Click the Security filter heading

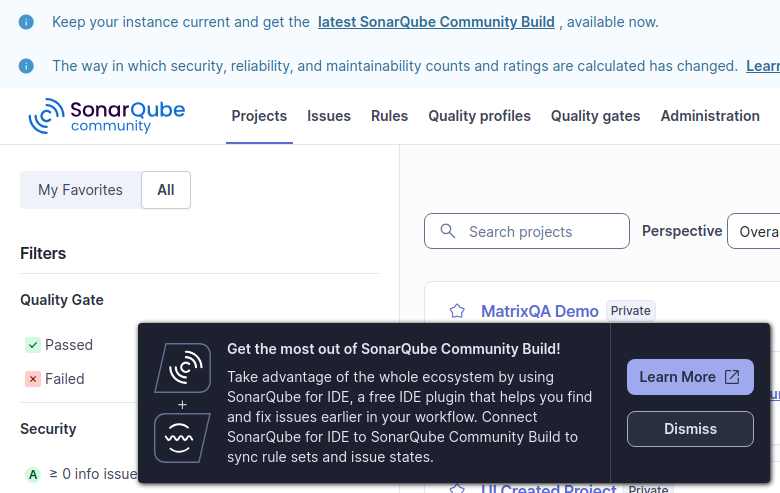pos(48,429)
